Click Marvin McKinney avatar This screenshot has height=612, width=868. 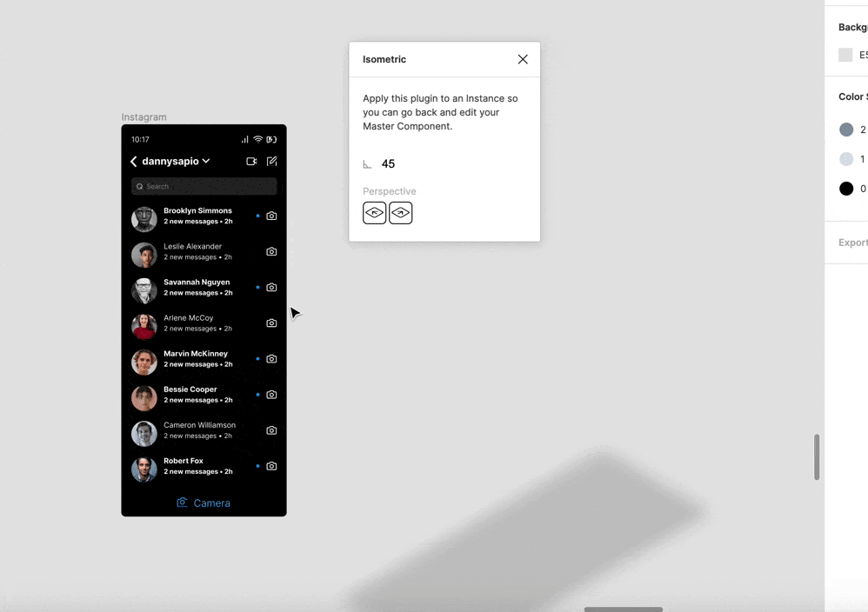(144, 362)
